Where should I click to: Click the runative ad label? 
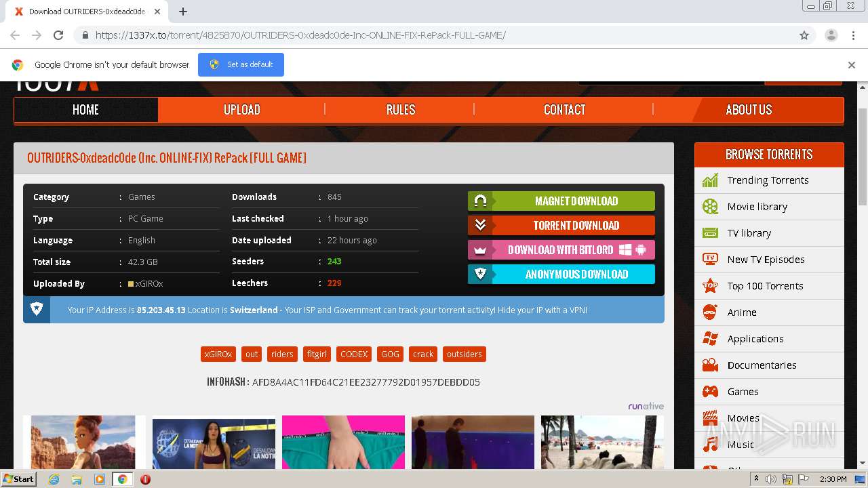tap(646, 406)
